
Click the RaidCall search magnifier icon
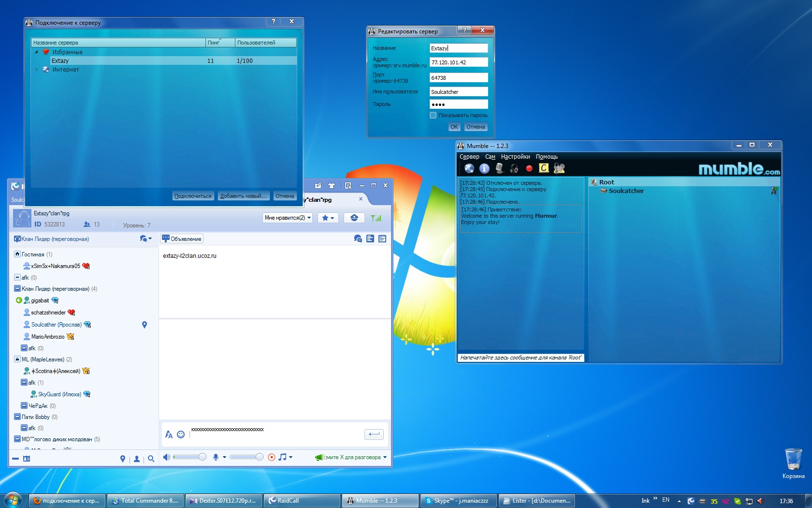coord(151,459)
